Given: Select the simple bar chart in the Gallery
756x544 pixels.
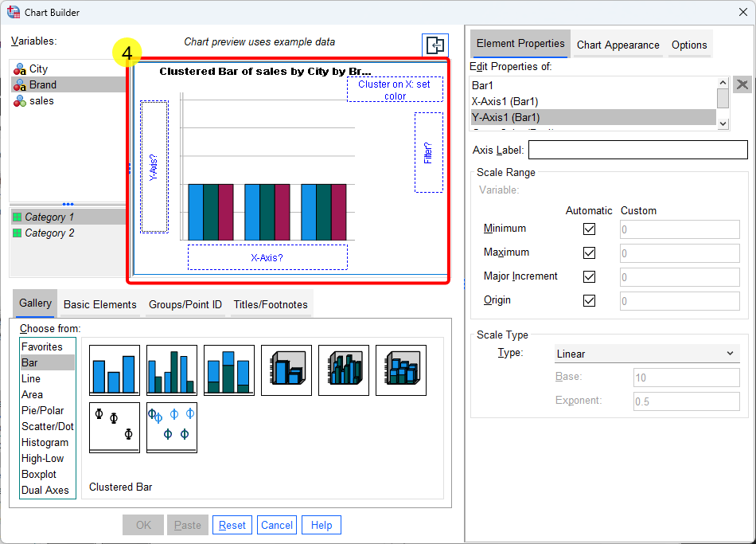Looking at the screenshot, I should click(114, 370).
